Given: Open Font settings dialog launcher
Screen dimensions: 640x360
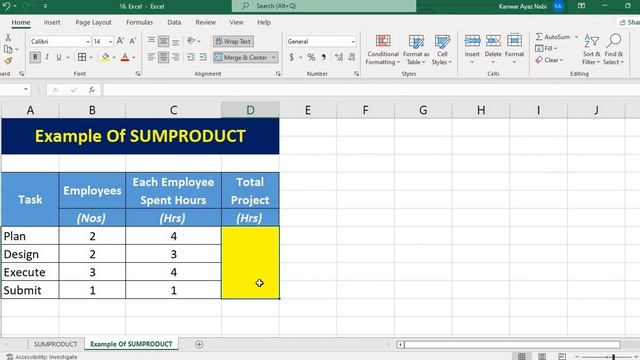Looking at the screenshot, I should (x=138, y=74).
